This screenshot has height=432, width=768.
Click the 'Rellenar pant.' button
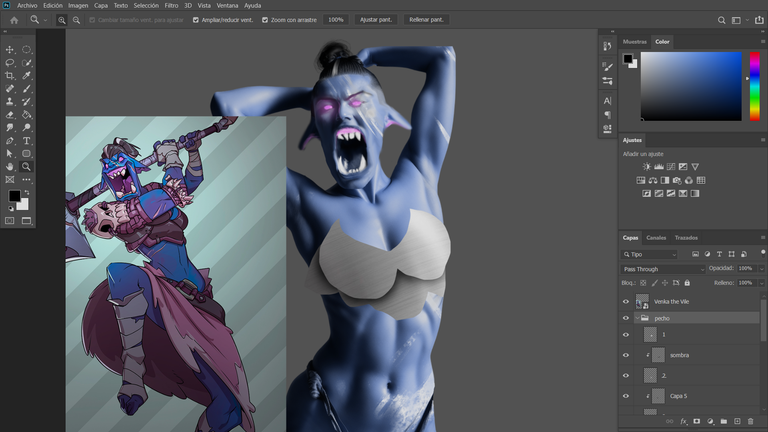(x=426, y=20)
